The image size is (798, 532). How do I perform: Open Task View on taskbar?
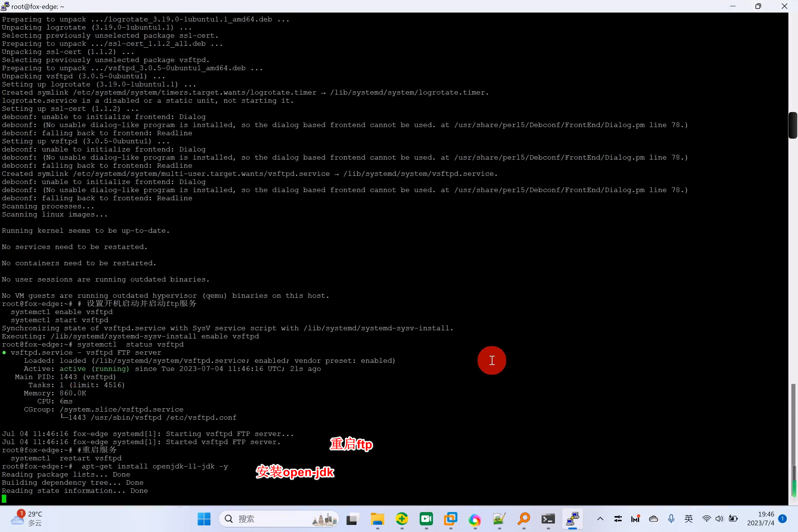tap(353, 519)
